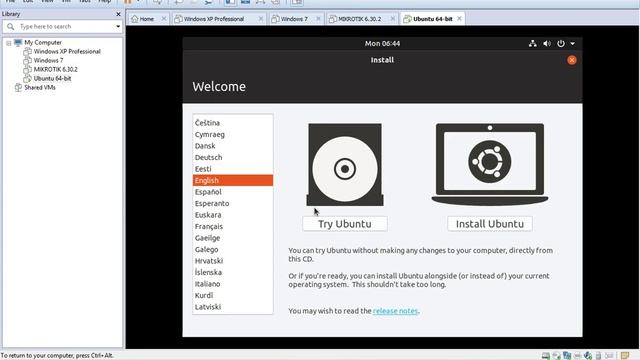Image resolution: width=640 pixels, height=360 pixels.
Task: Select the highlighted English language entry
Action: click(x=233, y=180)
